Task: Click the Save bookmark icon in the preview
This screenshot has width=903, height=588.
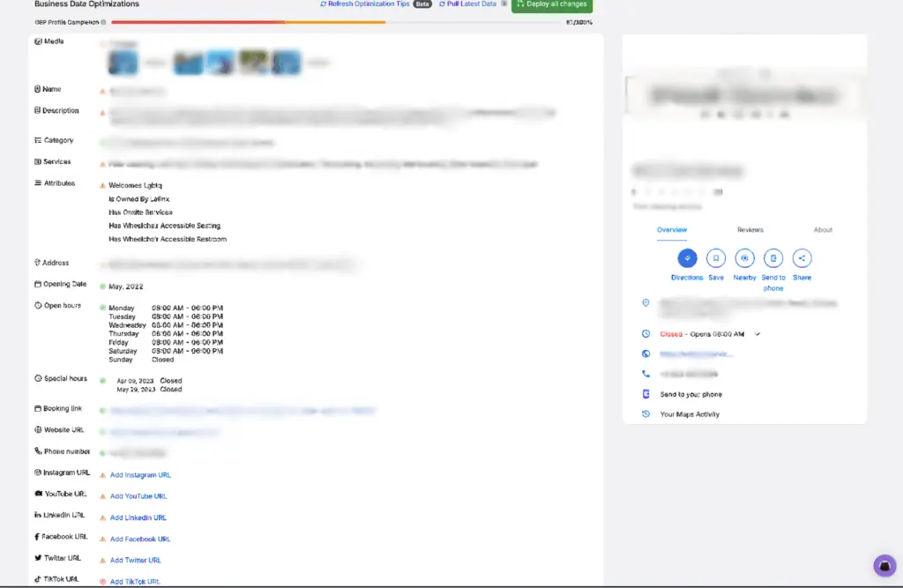Action: click(x=716, y=258)
